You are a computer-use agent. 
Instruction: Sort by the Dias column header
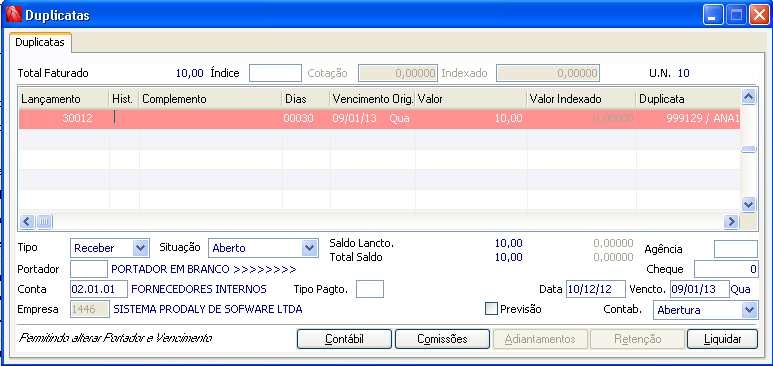click(306, 99)
